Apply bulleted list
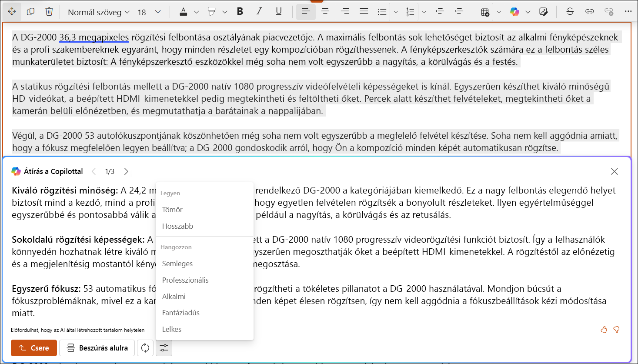 click(382, 12)
